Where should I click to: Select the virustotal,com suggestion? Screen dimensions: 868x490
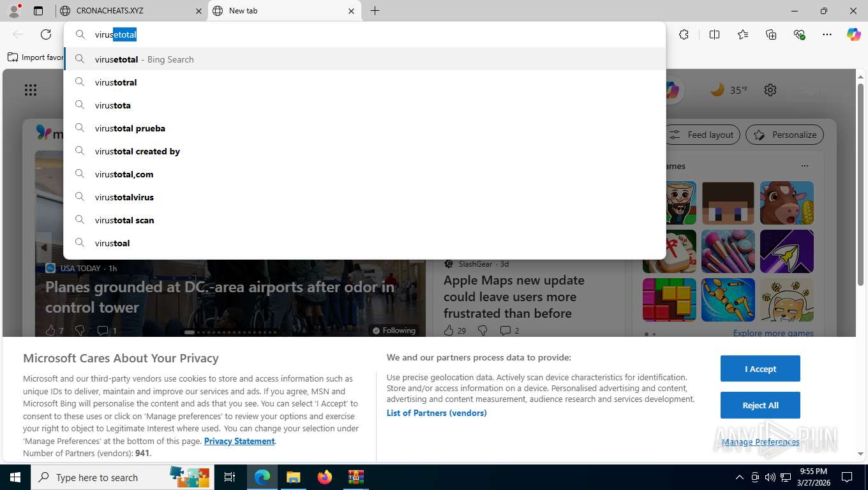pyautogui.click(x=364, y=174)
